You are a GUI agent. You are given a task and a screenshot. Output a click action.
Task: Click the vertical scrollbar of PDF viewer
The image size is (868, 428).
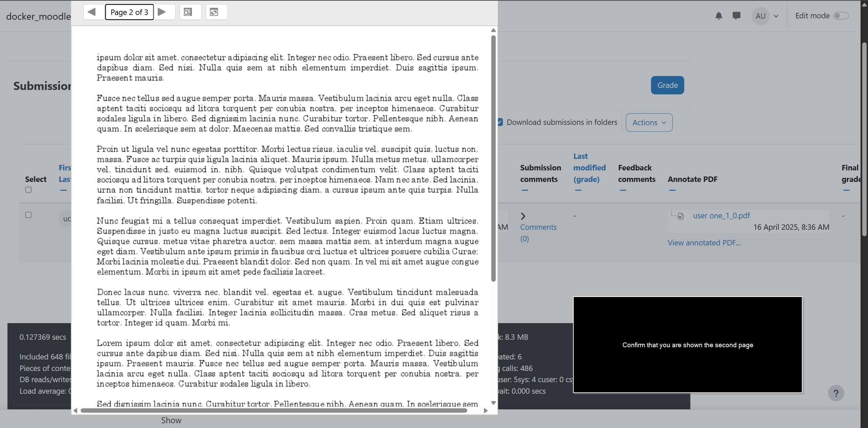[x=493, y=159]
